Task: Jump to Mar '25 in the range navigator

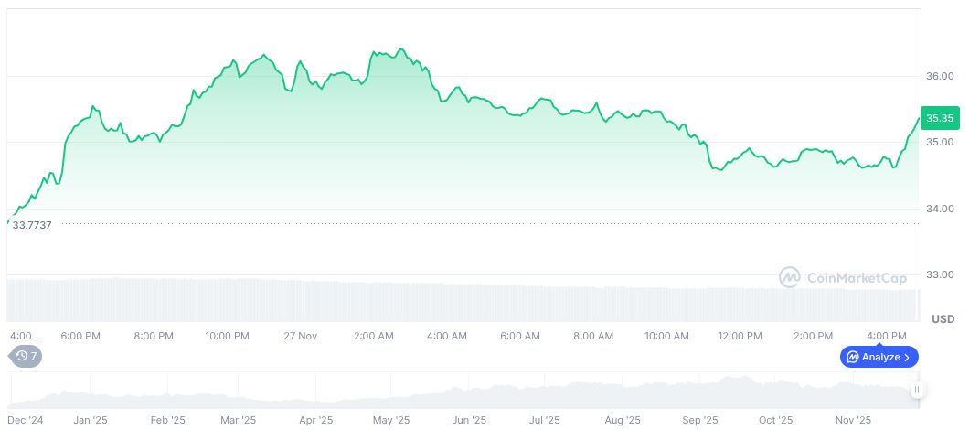Action: [238, 420]
